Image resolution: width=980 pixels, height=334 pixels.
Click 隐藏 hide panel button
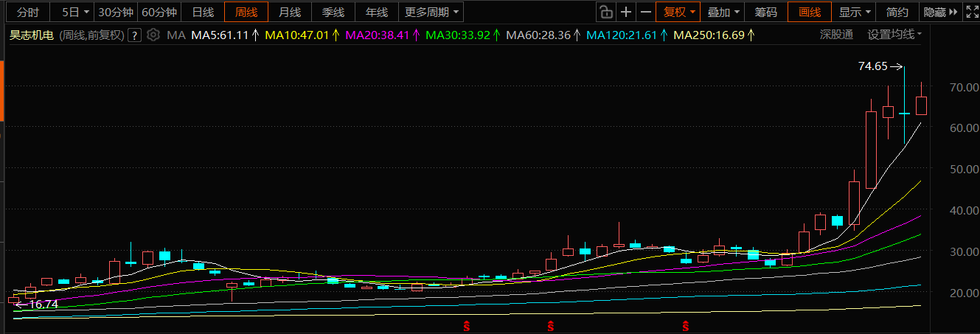941,12
